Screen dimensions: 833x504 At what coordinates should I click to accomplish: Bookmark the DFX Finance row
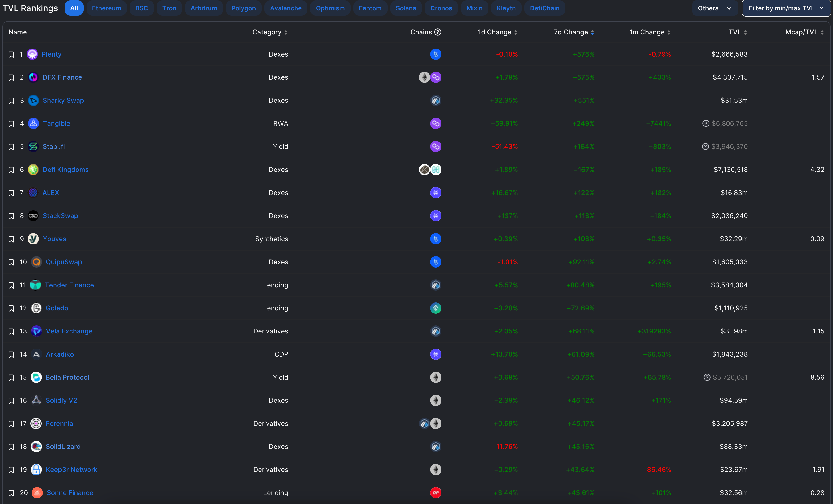11,78
